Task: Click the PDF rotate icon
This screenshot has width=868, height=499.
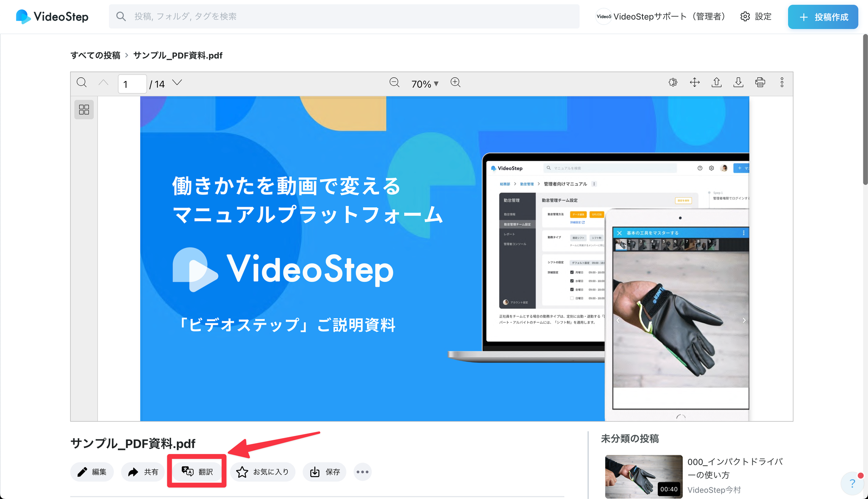Action: click(x=673, y=83)
